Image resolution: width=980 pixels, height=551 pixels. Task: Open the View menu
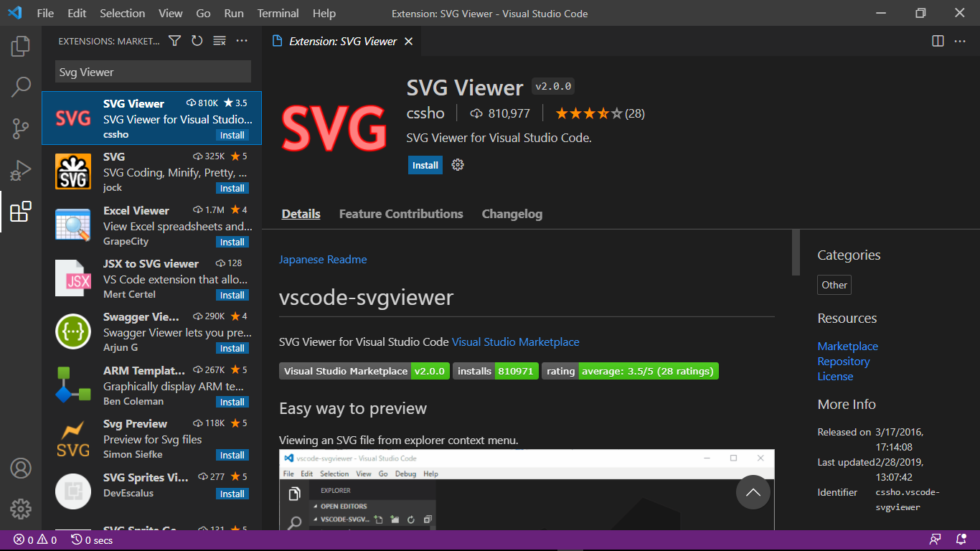pos(171,13)
